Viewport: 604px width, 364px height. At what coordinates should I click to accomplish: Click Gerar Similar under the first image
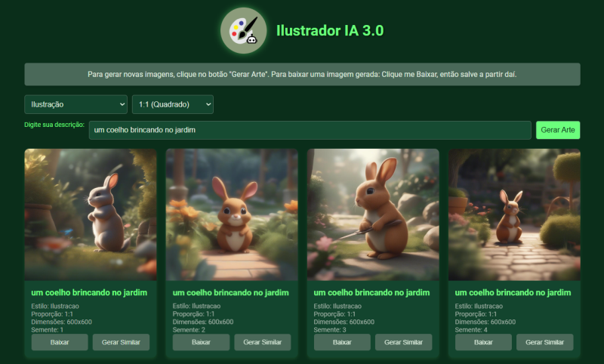pos(121,342)
